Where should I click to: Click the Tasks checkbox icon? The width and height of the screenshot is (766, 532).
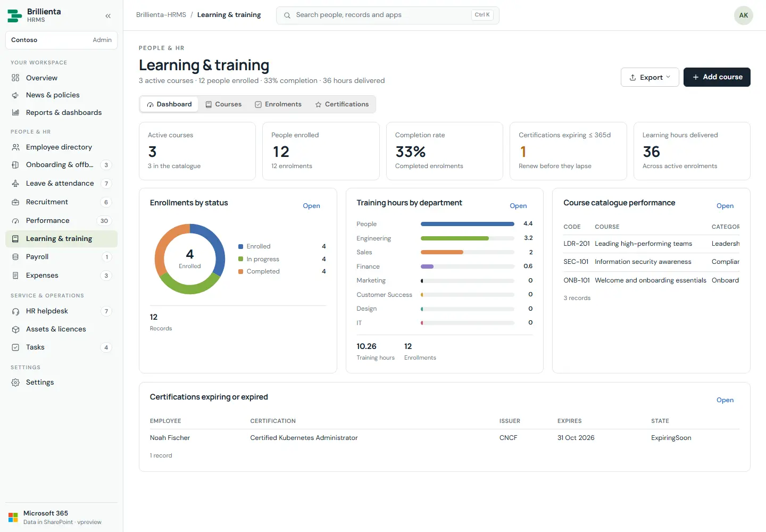point(15,347)
